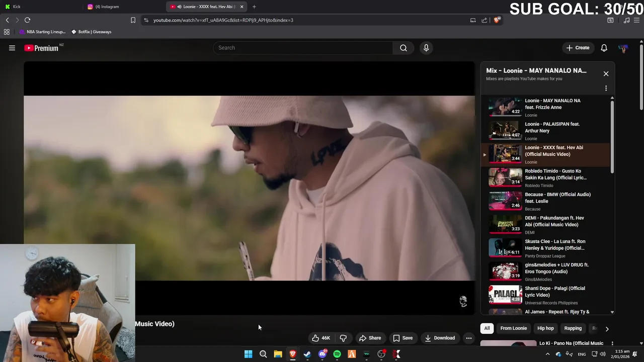The image size is (644, 362).
Task: Click the YouTube URL address bar
Action: pos(223,20)
